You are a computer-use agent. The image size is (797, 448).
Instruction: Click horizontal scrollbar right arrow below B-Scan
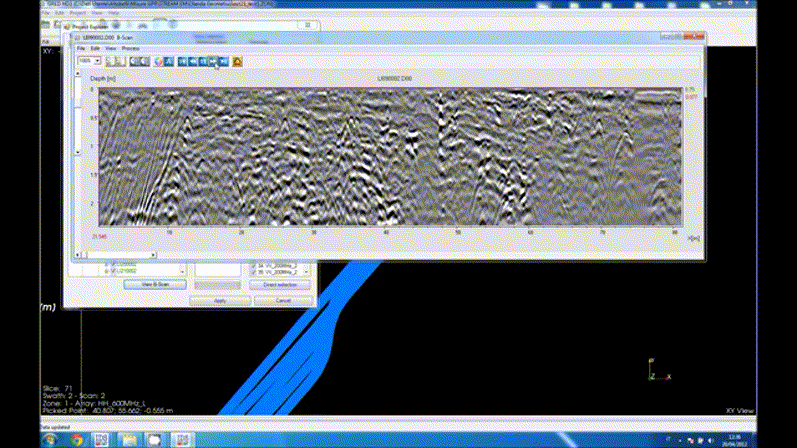(154, 255)
